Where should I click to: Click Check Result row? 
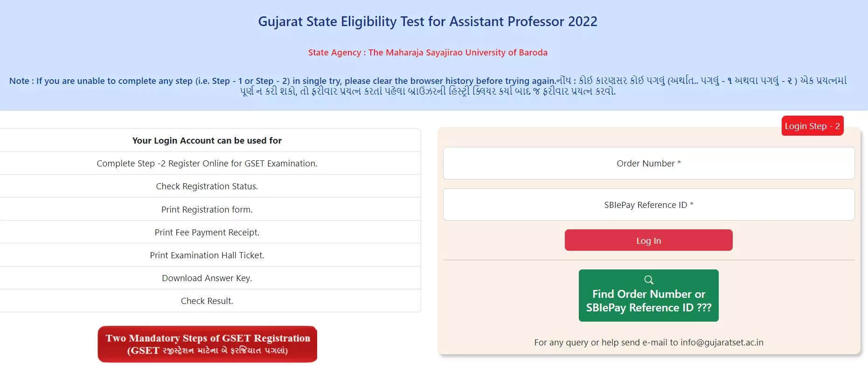click(207, 301)
